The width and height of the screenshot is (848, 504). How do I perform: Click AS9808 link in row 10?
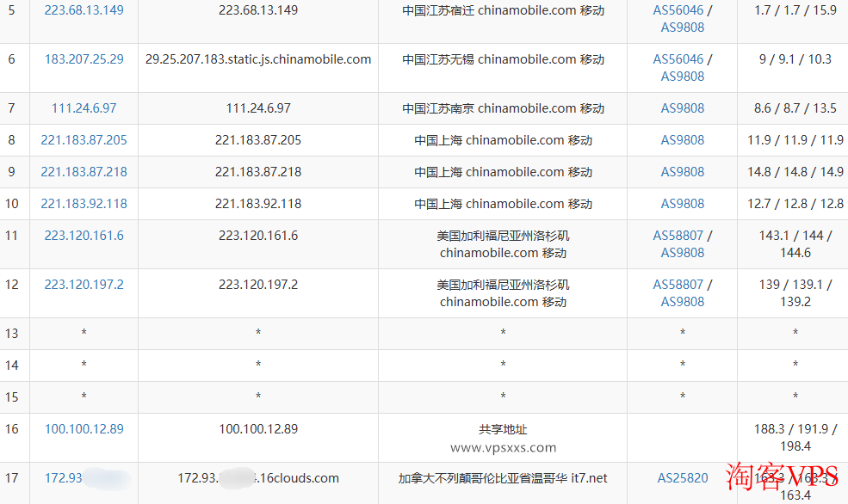[683, 204]
